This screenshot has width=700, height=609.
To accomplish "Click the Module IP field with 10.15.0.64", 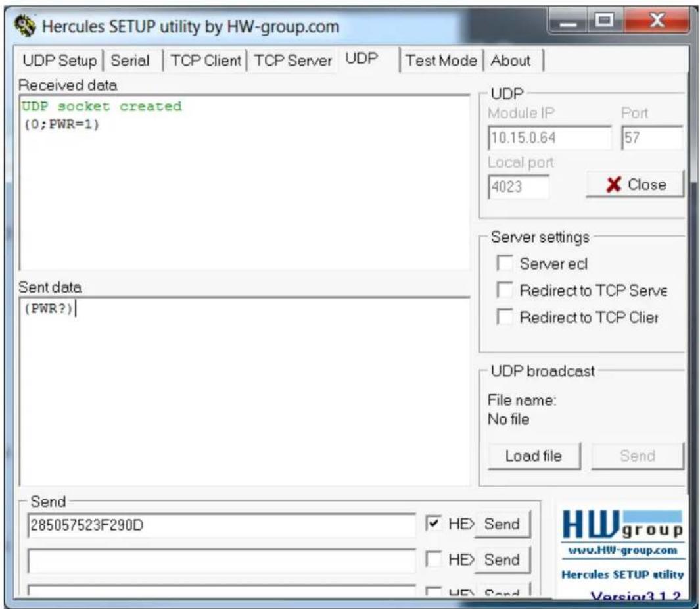I will [x=549, y=137].
